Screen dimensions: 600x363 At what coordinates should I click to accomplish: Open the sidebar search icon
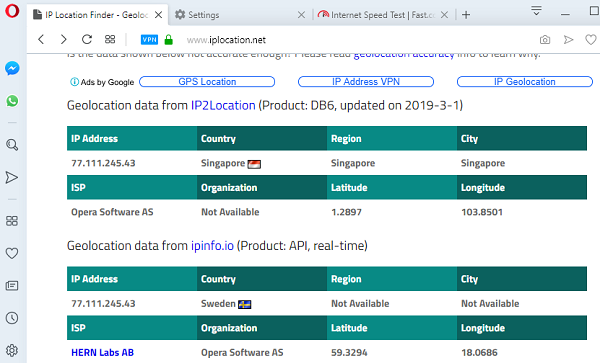click(12, 145)
